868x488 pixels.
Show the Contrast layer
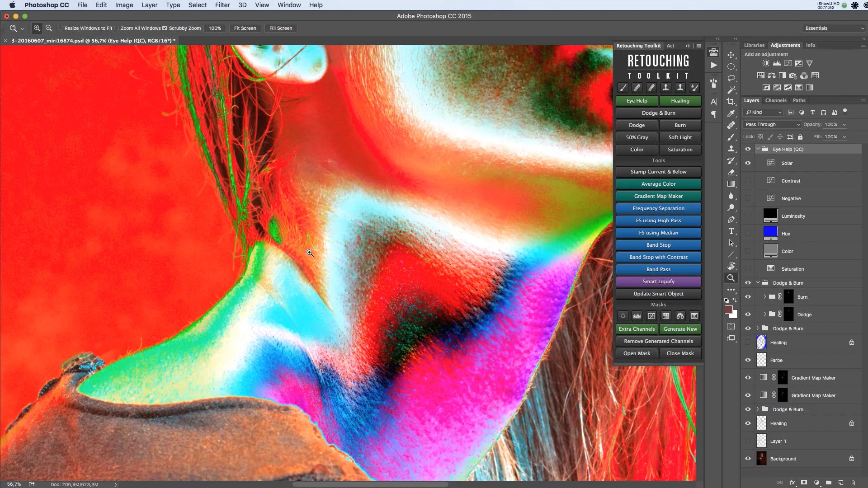click(748, 181)
